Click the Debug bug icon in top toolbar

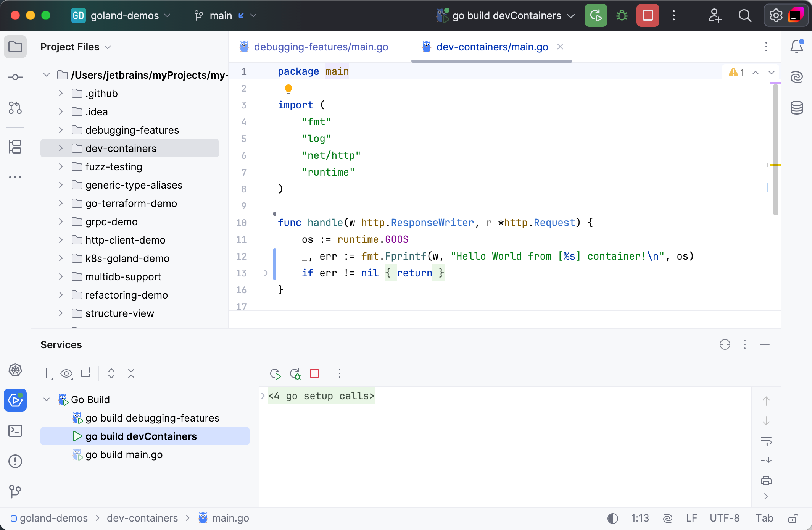(622, 16)
